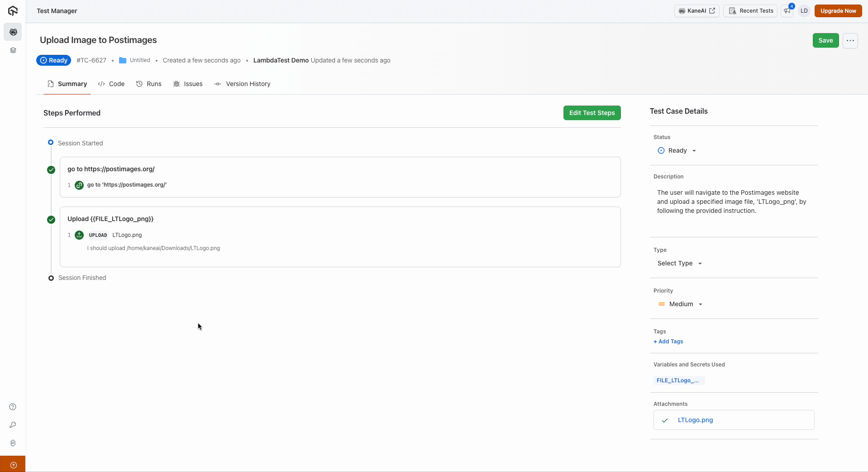Expand the Status Ready dropdown

pos(677,150)
